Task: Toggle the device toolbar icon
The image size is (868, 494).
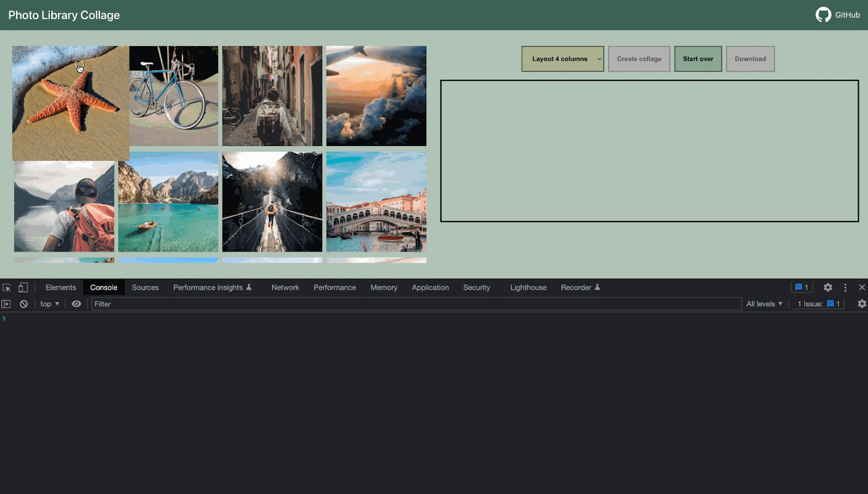Action: pyautogui.click(x=23, y=288)
